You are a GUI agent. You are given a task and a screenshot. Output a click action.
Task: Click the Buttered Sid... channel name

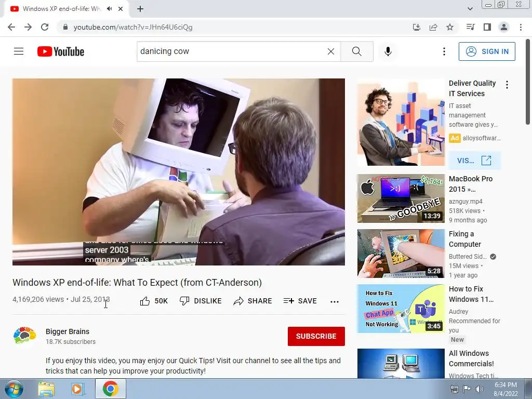(x=468, y=257)
